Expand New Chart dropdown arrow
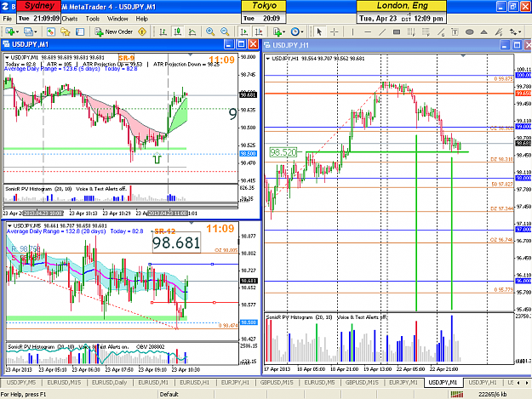This screenshot has width=532, height=399. pyautogui.click(x=17, y=32)
